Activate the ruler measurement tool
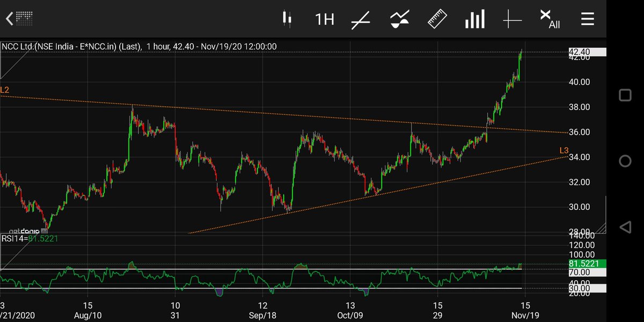 [437, 18]
